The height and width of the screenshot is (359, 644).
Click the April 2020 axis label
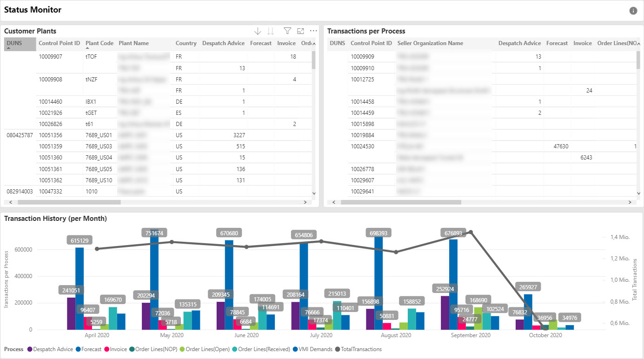coord(97,335)
